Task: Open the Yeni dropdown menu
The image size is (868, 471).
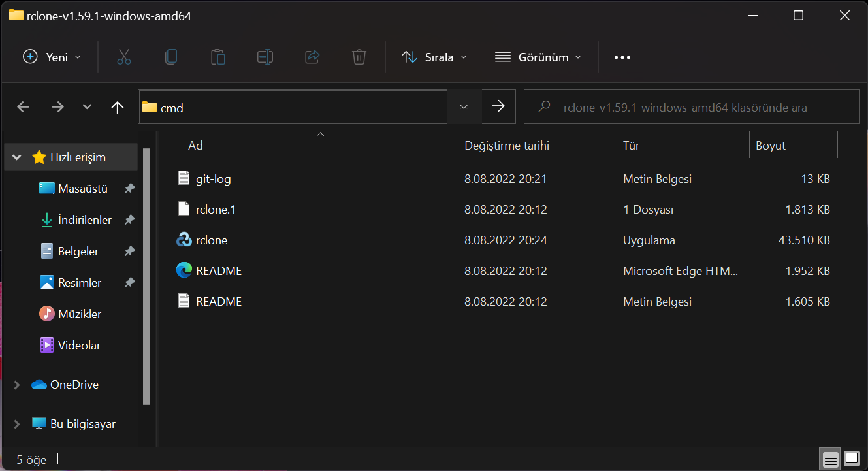Action: (x=52, y=57)
